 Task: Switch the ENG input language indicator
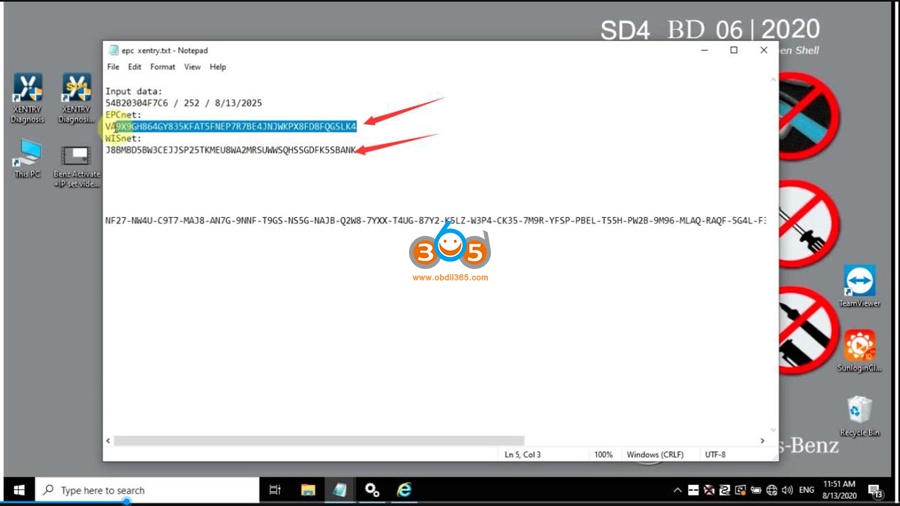click(806, 491)
